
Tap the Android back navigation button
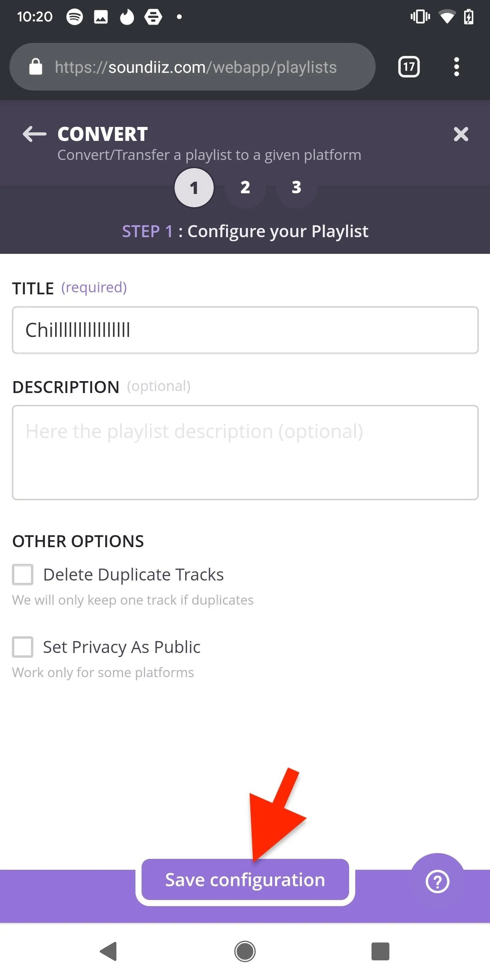109,951
